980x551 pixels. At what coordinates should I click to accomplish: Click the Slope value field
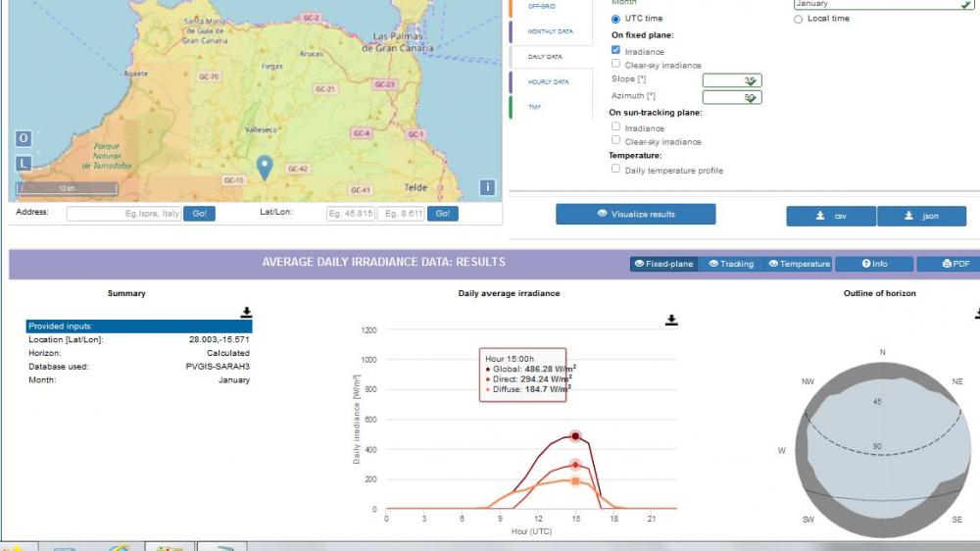732,80
